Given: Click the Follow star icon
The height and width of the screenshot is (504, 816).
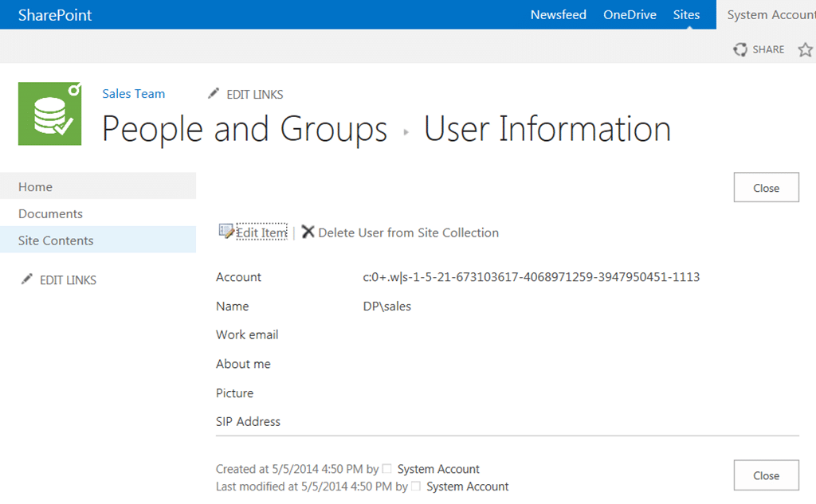Looking at the screenshot, I should pos(805,49).
